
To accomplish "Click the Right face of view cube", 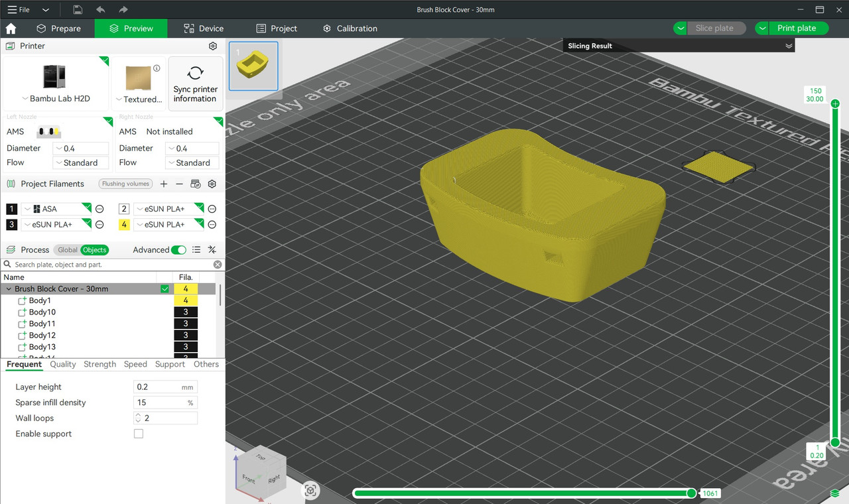I will point(274,478).
